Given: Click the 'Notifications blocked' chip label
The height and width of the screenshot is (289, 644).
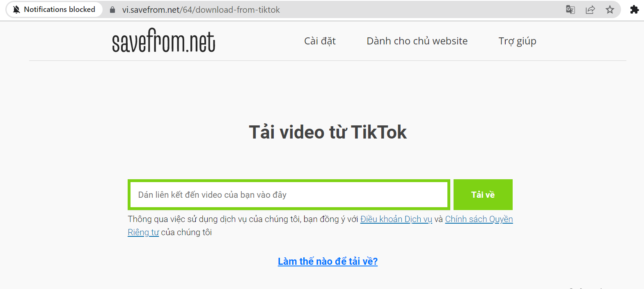Looking at the screenshot, I should click(x=60, y=9).
